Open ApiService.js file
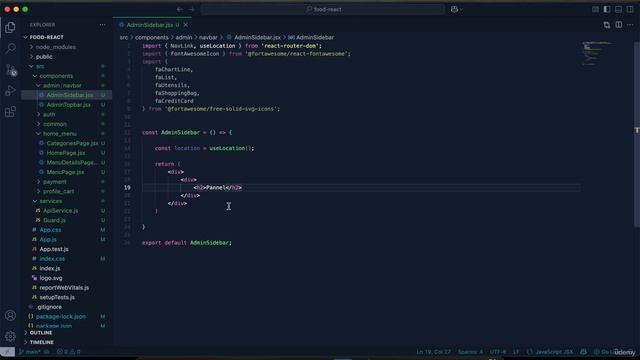 [67, 211]
